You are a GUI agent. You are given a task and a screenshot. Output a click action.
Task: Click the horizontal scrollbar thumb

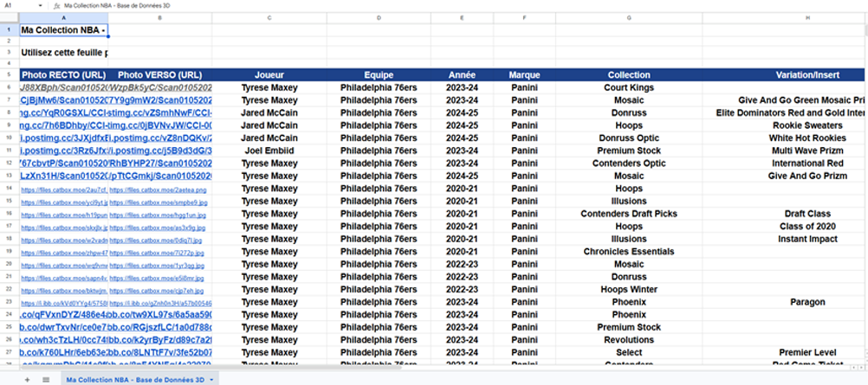tap(211, 367)
